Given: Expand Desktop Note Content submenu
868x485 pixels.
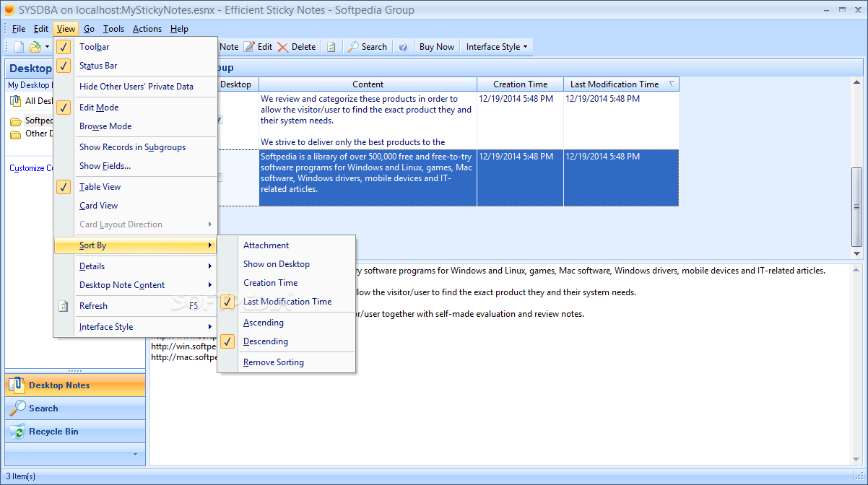Looking at the screenshot, I should coord(135,285).
